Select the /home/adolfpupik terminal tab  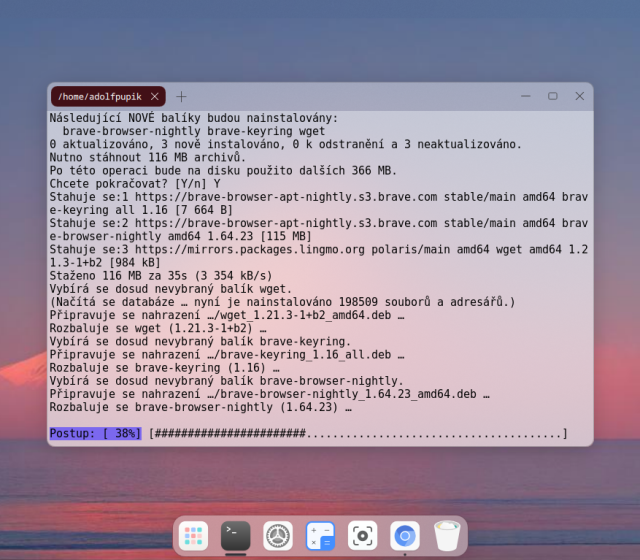click(100, 97)
